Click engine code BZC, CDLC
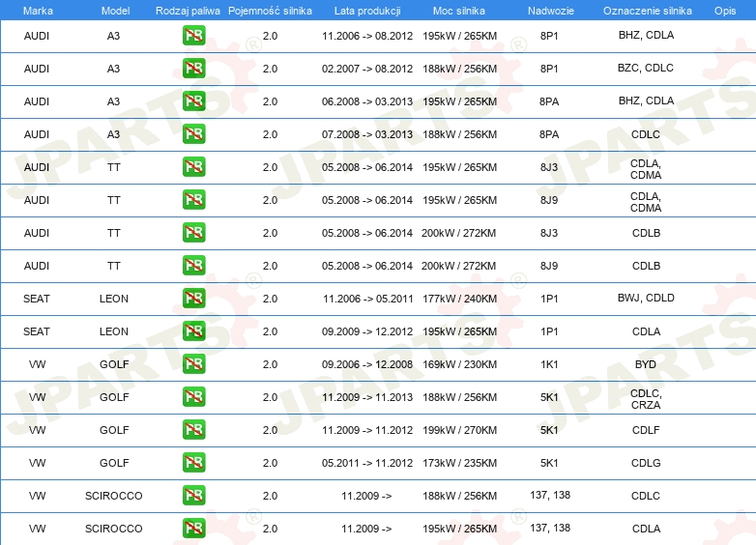Viewport: 756px width, 545px height. point(646,68)
